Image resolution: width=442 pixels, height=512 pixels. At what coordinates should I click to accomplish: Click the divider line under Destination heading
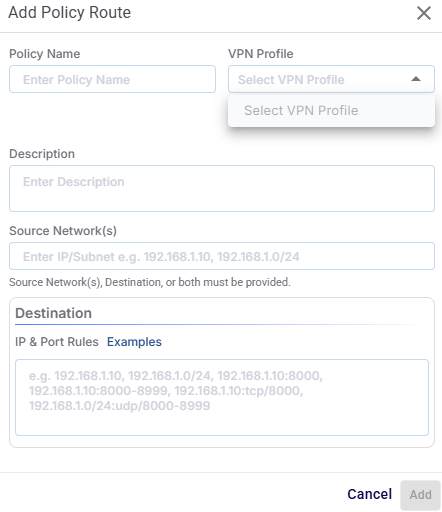point(222,324)
